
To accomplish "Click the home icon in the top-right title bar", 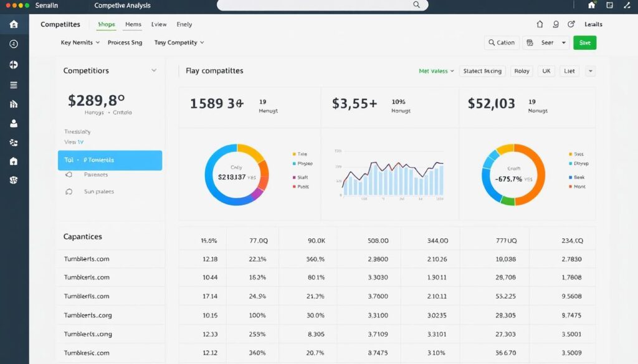I will click(x=592, y=5).
